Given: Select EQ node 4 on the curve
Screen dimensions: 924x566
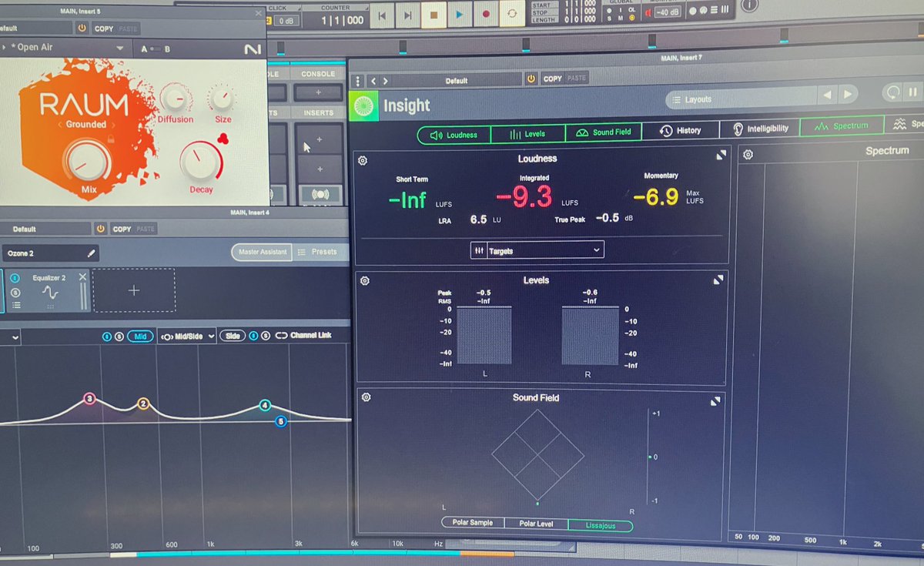Looking at the screenshot, I should 265,405.
